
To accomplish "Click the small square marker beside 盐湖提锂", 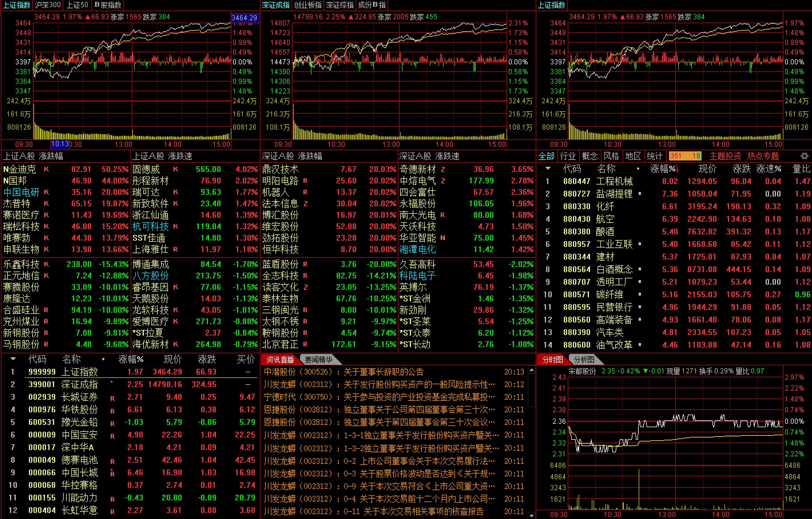I will click(x=640, y=194).
